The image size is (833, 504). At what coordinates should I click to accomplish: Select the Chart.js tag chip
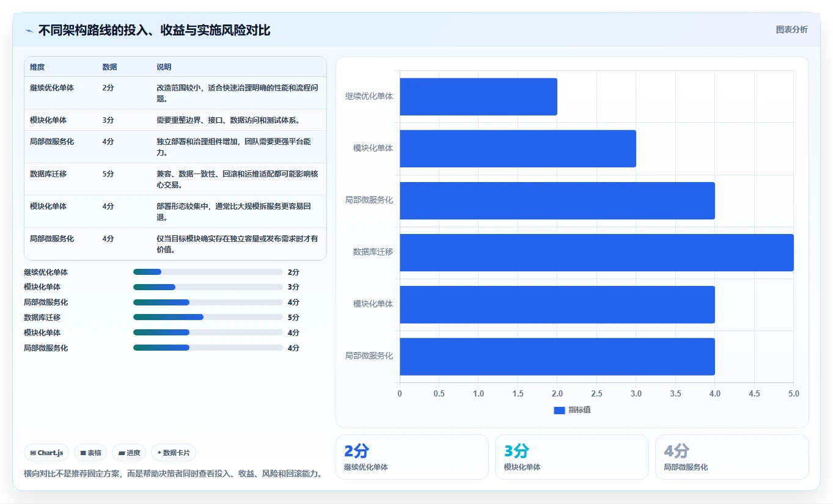pos(47,453)
